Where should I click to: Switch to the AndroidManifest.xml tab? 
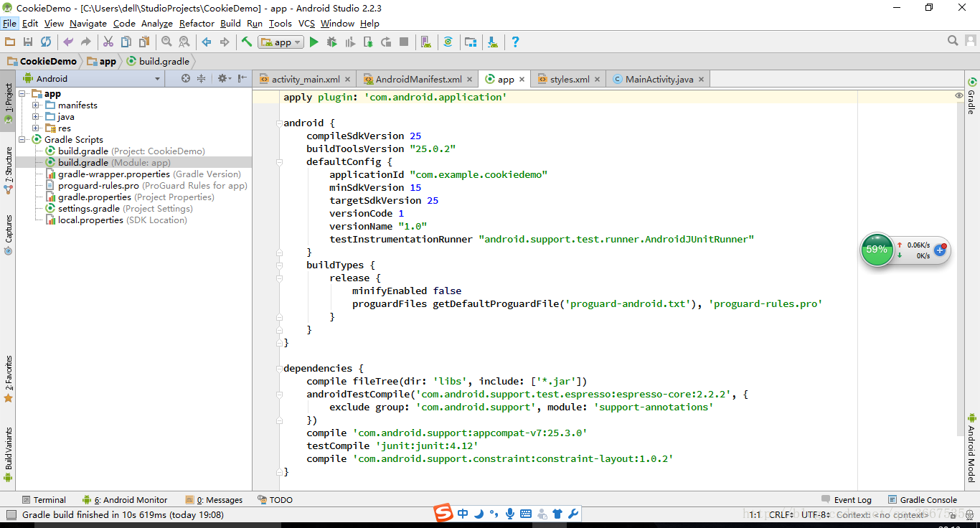[x=418, y=80]
